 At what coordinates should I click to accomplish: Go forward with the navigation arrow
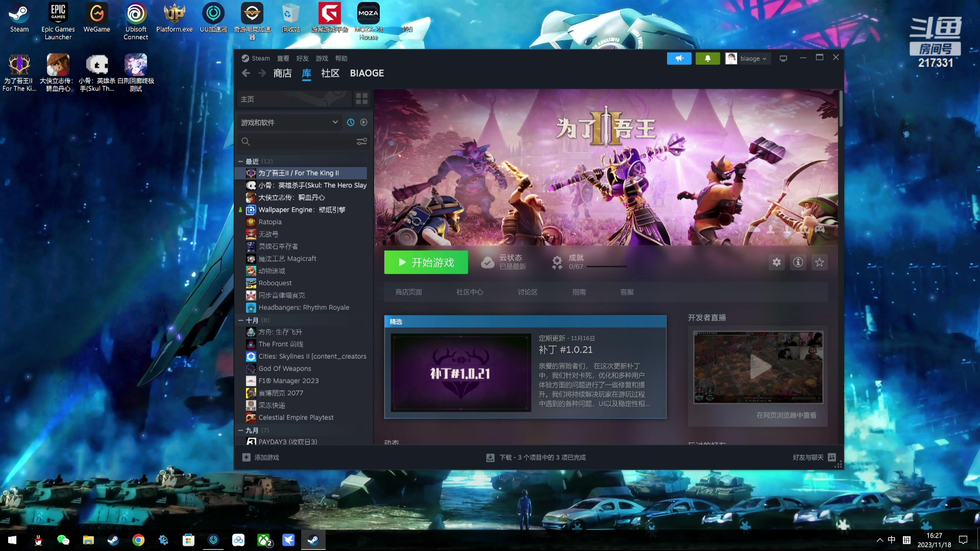262,73
